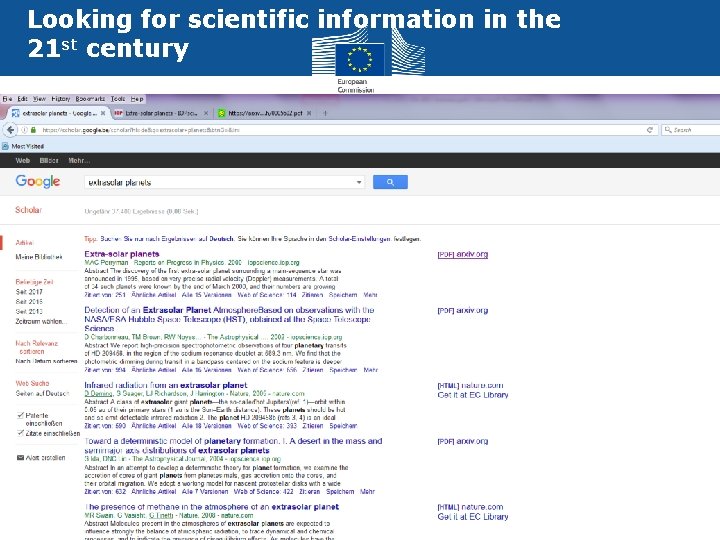Open nature.com HTML for Infrared radiation result

(x=470, y=385)
